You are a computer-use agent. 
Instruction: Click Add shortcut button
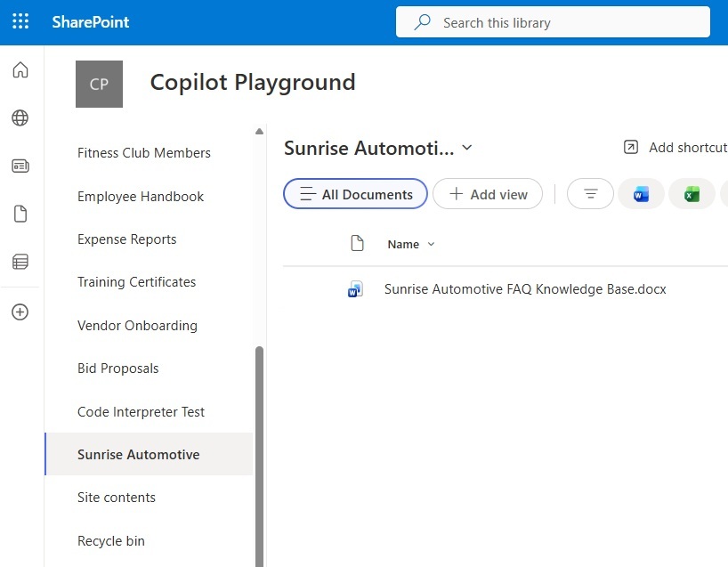pyautogui.click(x=676, y=148)
